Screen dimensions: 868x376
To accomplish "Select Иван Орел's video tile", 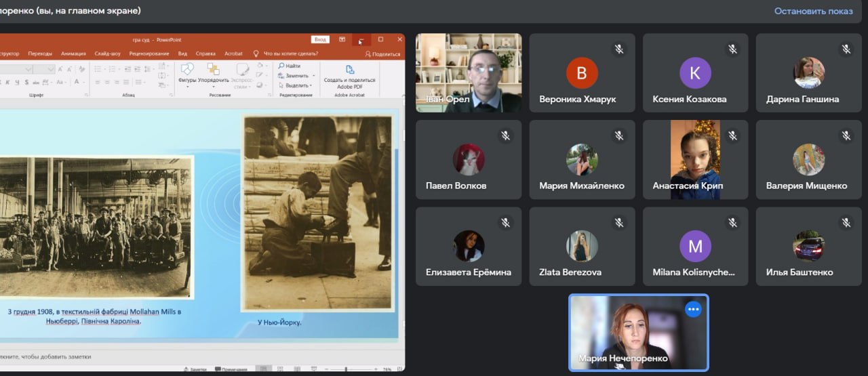I will 469,73.
